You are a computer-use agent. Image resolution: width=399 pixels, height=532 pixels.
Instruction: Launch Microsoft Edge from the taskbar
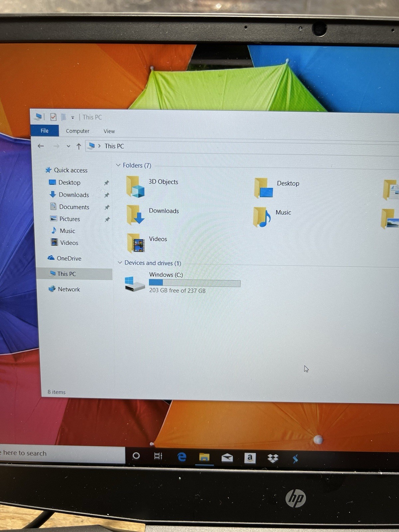pyautogui.click(x=182, y=457)
